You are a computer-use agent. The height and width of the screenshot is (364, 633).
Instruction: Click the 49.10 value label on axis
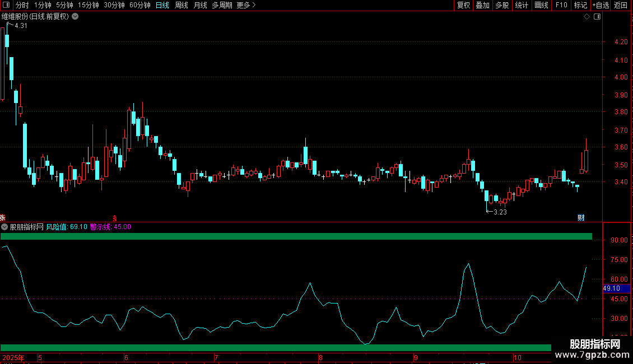pyautogui.click(x=611, y=288)
